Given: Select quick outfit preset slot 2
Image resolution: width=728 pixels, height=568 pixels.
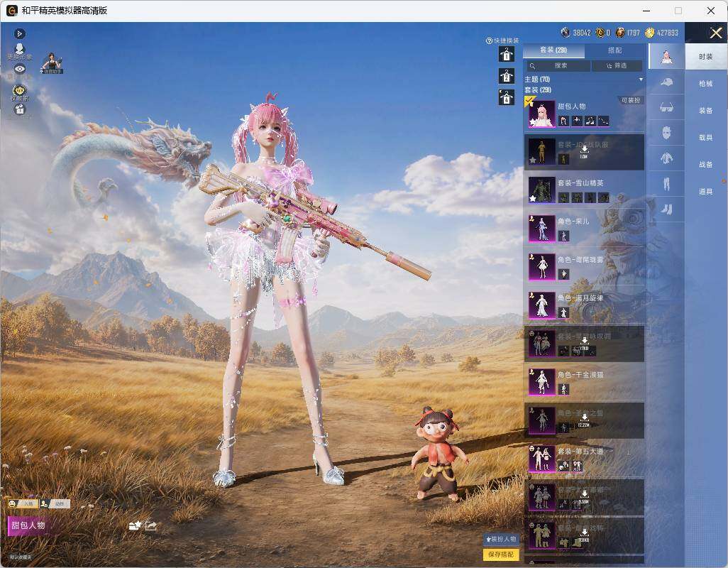Looking at the screenshot, I should coord(507,76).
